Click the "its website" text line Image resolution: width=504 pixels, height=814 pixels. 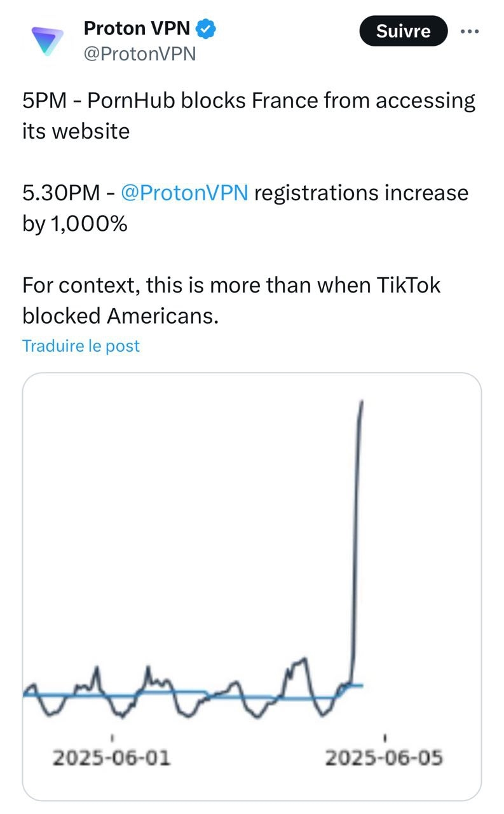point(76,131)
